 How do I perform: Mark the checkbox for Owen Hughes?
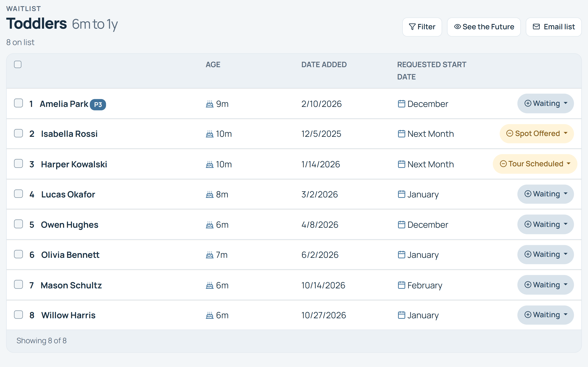coord(18,224)
